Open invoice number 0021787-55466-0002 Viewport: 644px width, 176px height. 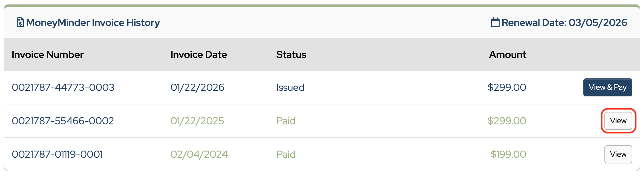point(63,121)
